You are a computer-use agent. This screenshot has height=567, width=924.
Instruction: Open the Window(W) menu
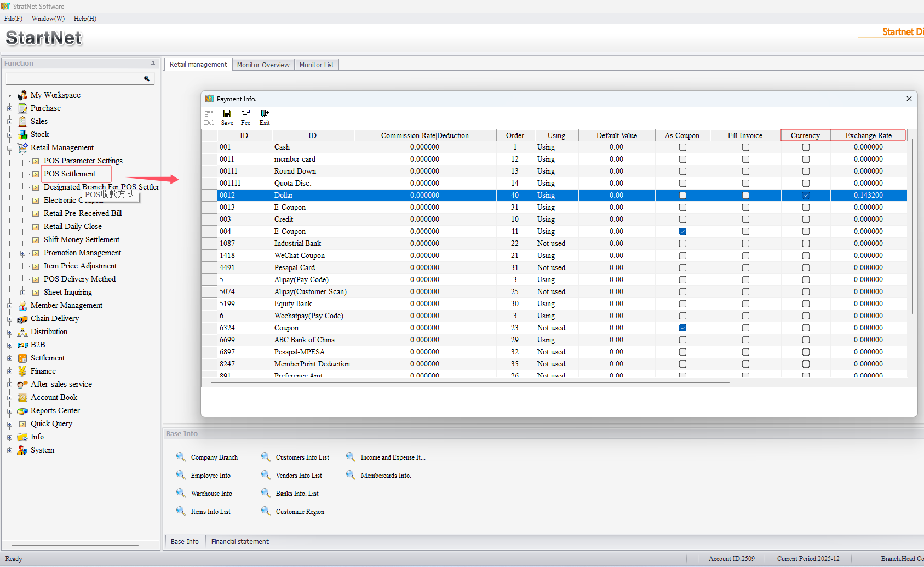click(48, 19)
